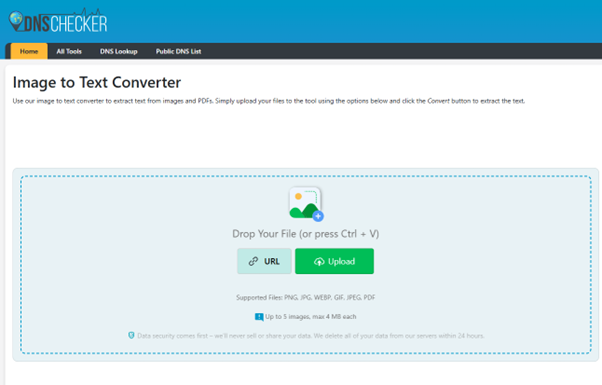
Task: Open the All Tools menu item
Action: point(69,51)
